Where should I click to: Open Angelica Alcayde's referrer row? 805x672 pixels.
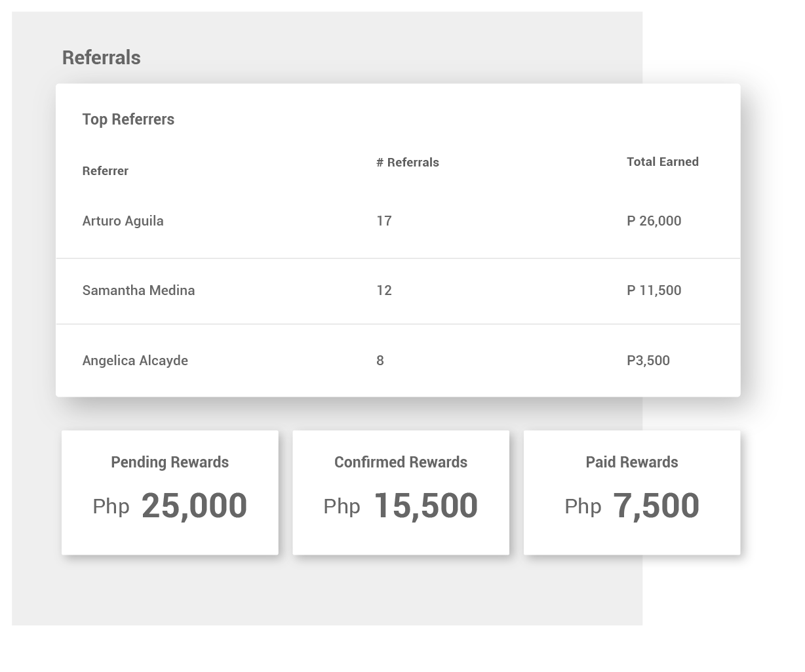pyautogui.click(x=398, y=361)
